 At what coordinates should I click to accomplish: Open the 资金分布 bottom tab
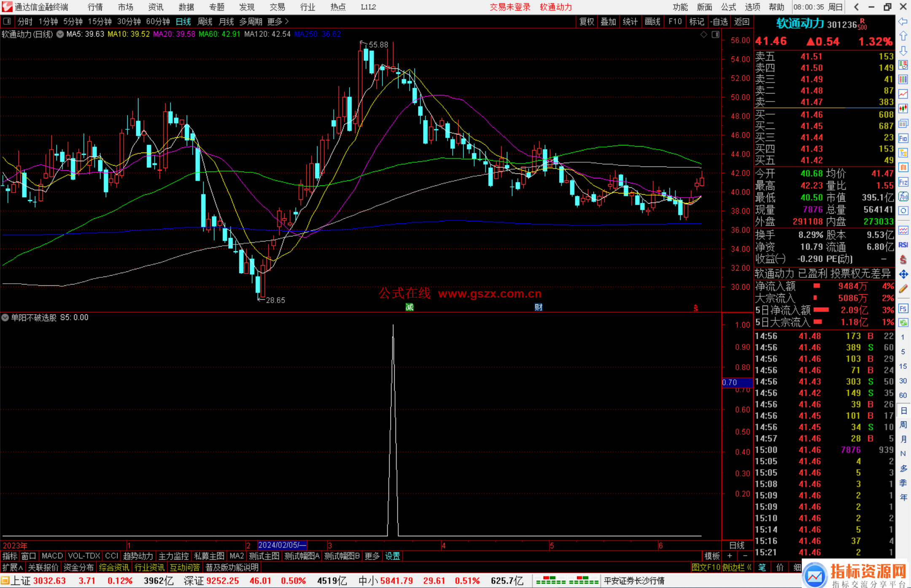click(78, 567)
